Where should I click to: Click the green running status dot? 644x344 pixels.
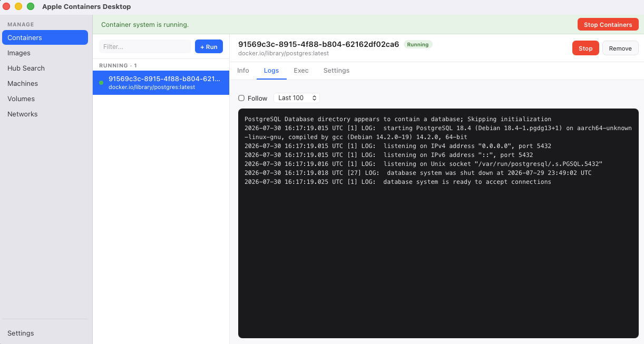pyautogui.click(x=101, y=83)
